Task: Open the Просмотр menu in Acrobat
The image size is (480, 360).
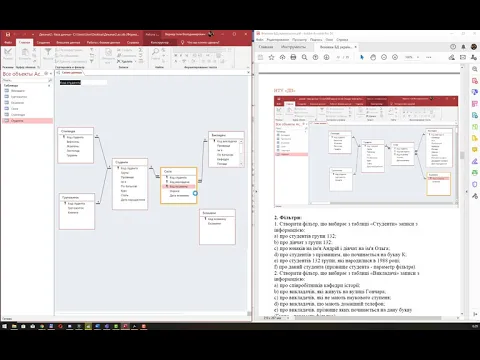Action: coord(299,40)
